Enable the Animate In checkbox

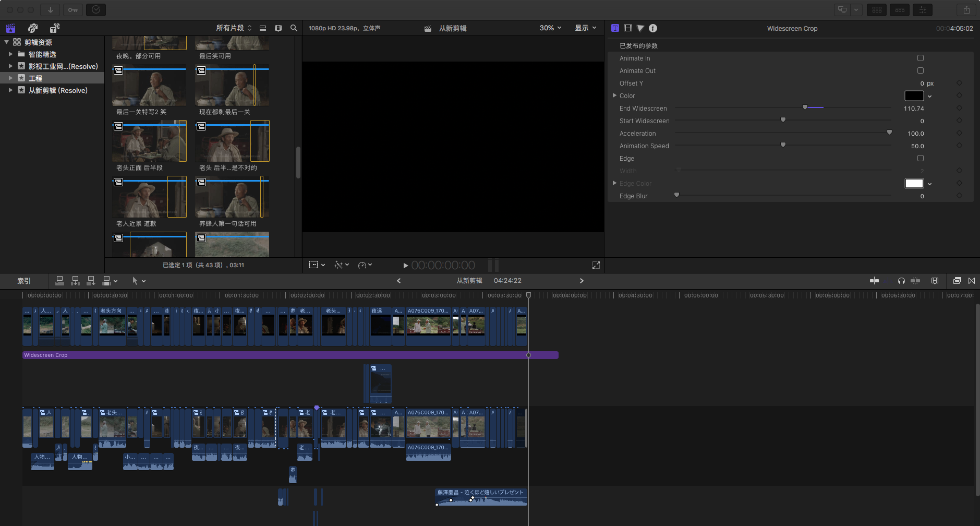coord(920,58)
